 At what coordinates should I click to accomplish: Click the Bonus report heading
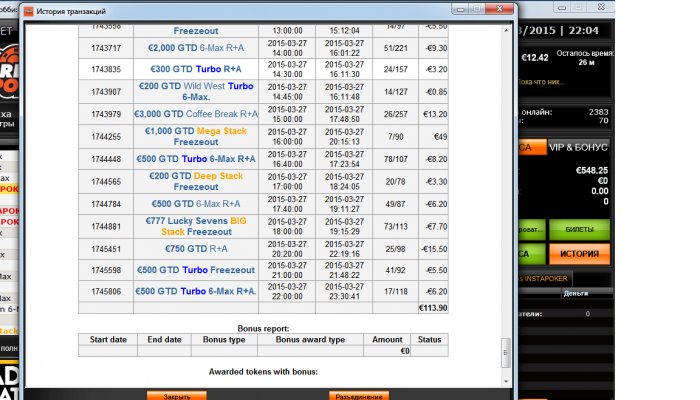click(263, 329)
